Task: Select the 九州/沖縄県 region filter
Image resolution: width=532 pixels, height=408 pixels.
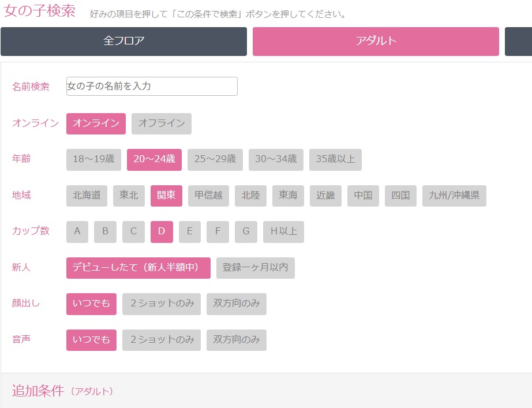Action: [x=454, y=196]
